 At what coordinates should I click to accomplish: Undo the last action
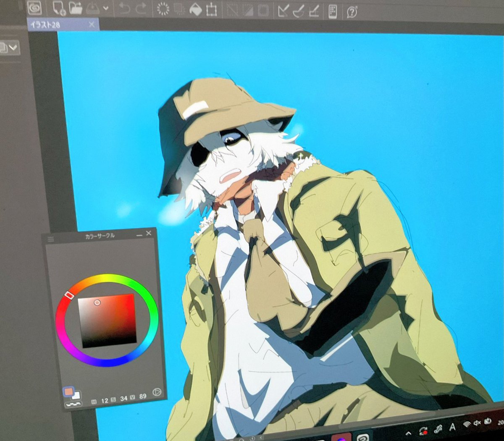tap(123, 9)
